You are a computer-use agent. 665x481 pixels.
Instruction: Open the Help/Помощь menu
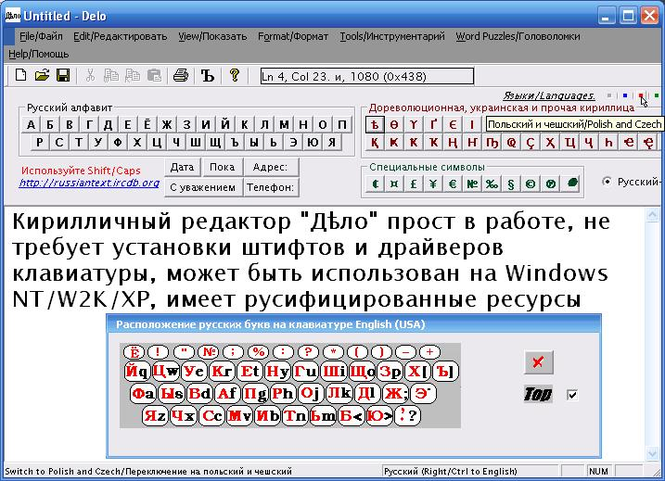39,54
